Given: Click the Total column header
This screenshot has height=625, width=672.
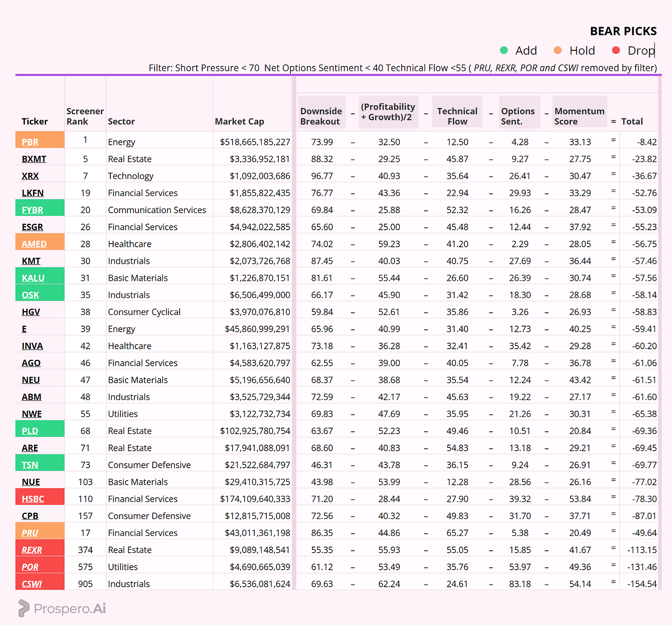Looking at the screenshot, I should 632,122.
